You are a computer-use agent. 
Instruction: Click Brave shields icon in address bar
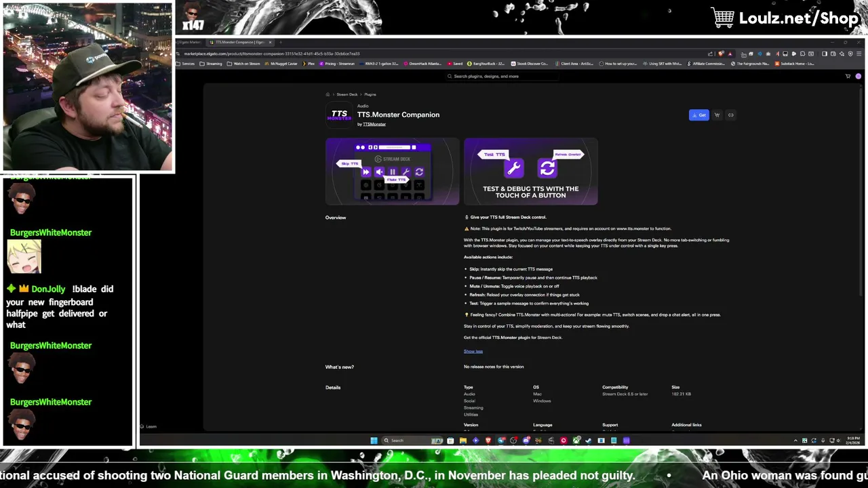tap(722, 54)
